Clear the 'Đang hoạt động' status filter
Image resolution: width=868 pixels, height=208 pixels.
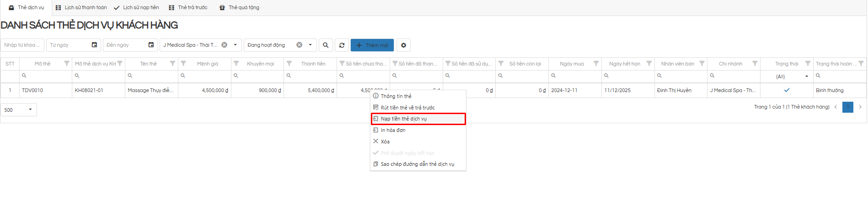299,45
